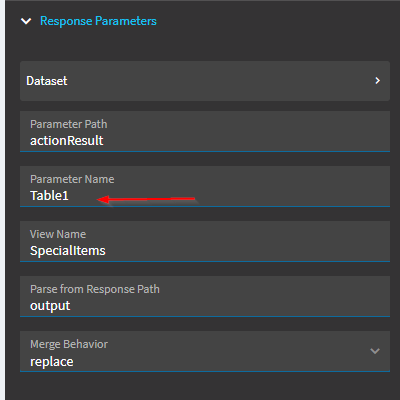The height and width of the screenshot is (400, 400).
Task: Click the Response Parameters heading text
Action: pos(98,21)
